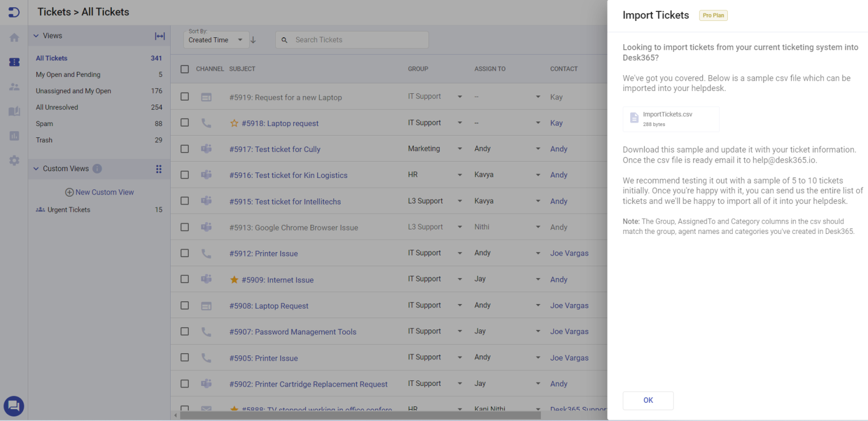Open the Home dashboard icon

coord(14,36)
